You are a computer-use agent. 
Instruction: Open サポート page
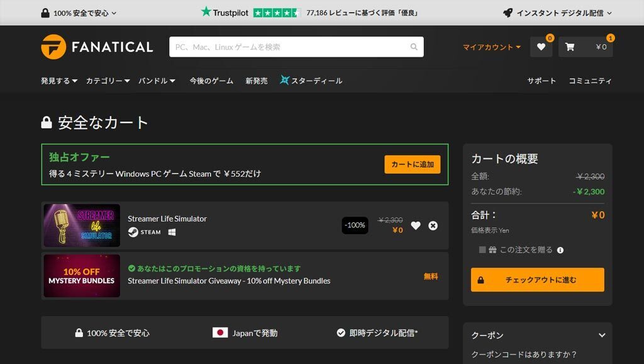pos(541,81)
